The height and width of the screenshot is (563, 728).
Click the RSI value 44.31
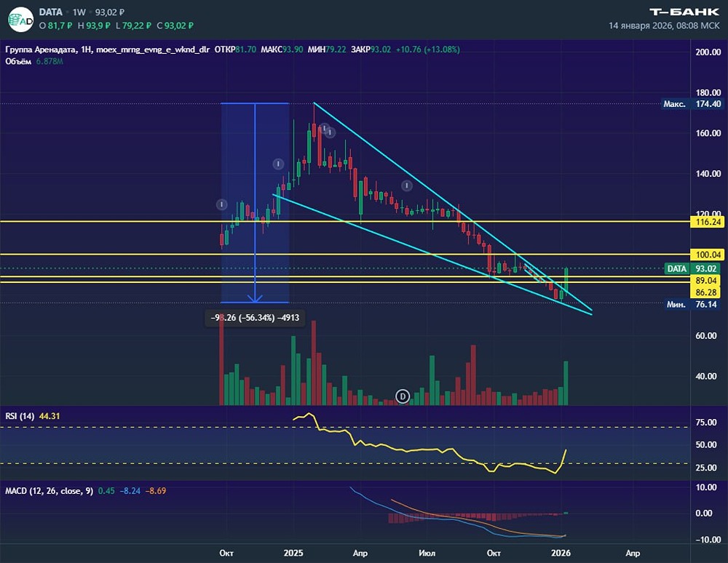point(50,416)
